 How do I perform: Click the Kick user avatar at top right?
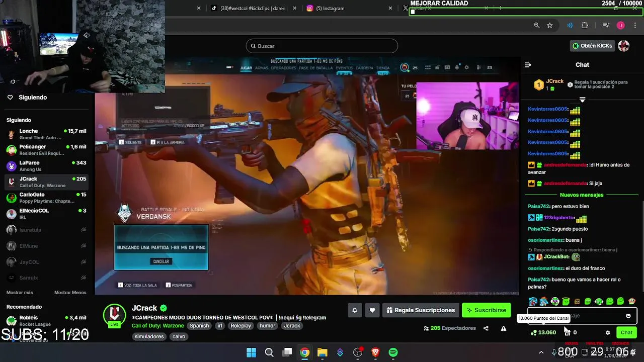pos(624,46)
